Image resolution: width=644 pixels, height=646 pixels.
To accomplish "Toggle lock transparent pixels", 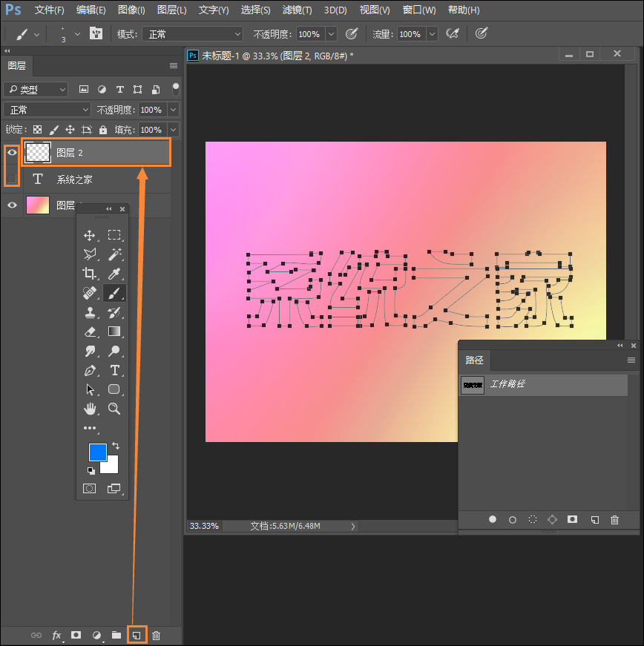I will point(38,130).
